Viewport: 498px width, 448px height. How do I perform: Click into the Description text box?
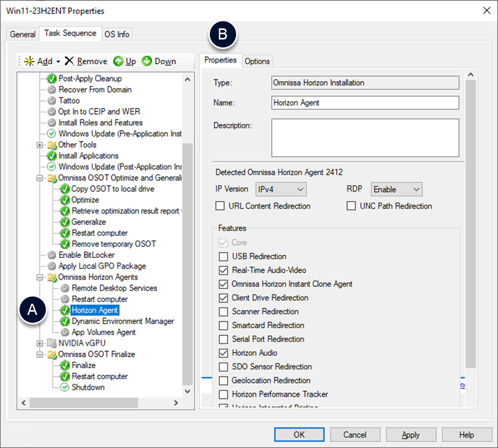click(x=365, y=137)
